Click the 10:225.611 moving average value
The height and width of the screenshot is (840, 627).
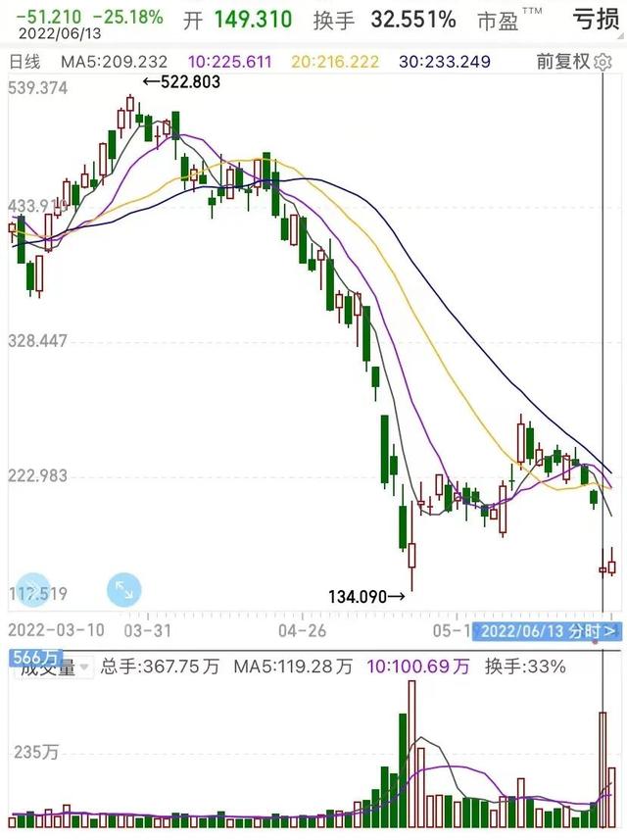point(230,62)
